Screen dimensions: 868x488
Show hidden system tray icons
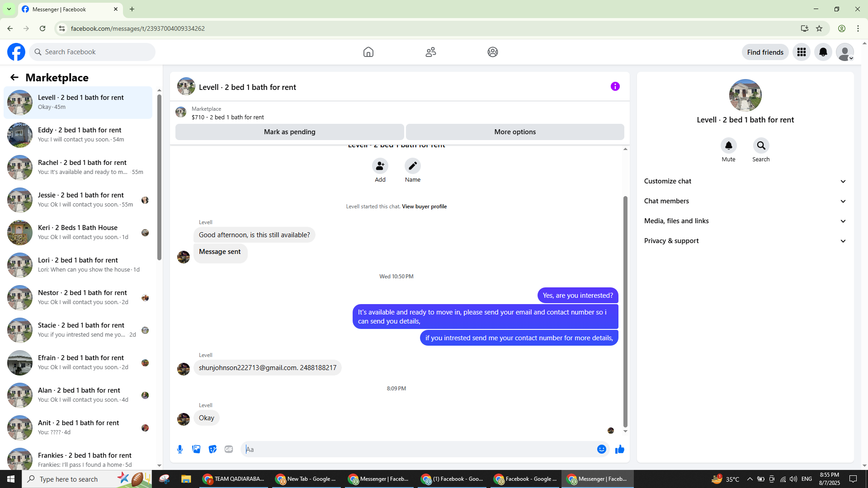click(x=750, y=479)
